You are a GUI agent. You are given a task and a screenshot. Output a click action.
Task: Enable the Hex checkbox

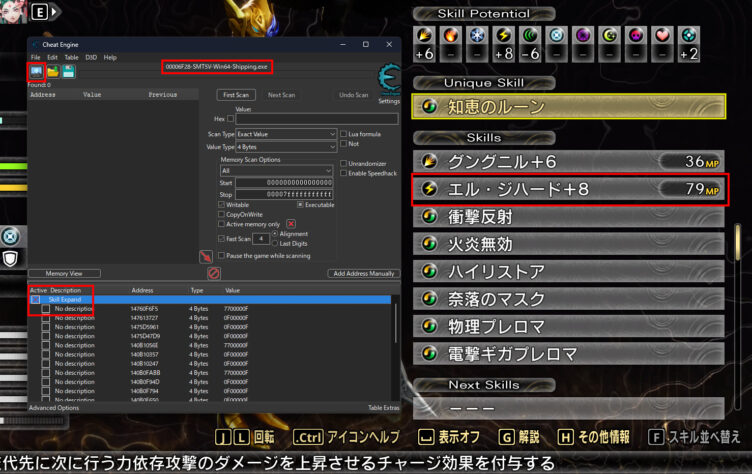230,119
